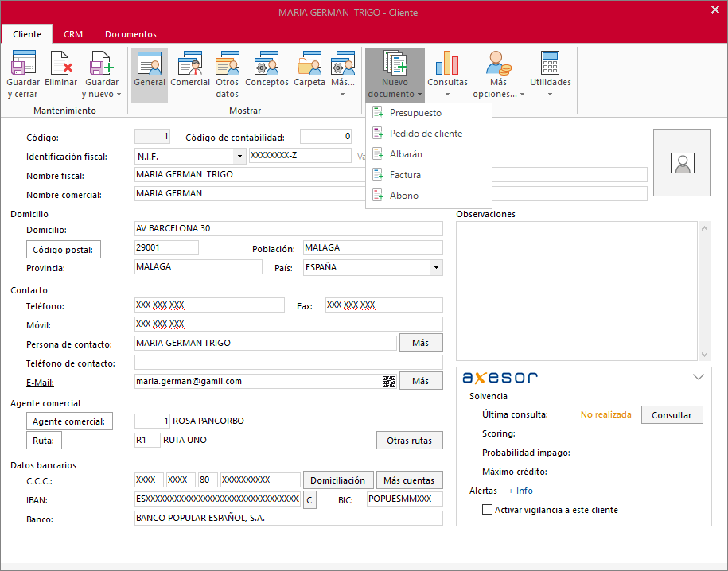Collapse the axesor panel chevron
728x571 pixels.
pos(699,376)
